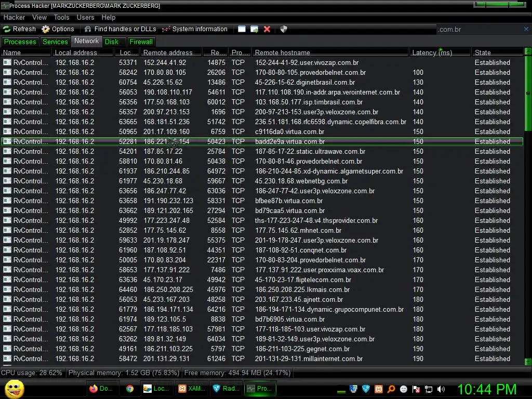The width and height of the screenshot is (532, 399).
Task: Select hostname 152-244-41-92.user.vivozap.com.br
Action: tap(307, 62)
